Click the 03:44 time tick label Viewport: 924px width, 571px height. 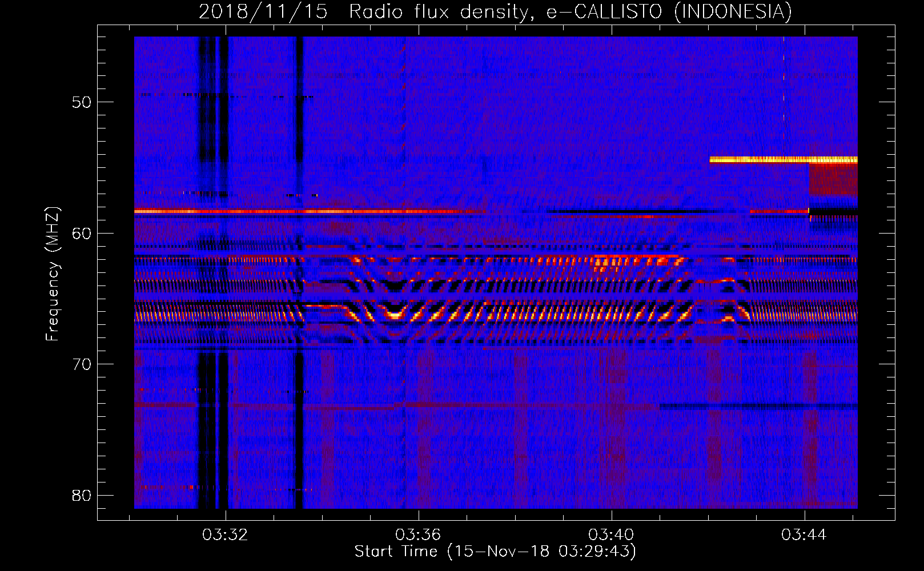(x=804, y=535)
